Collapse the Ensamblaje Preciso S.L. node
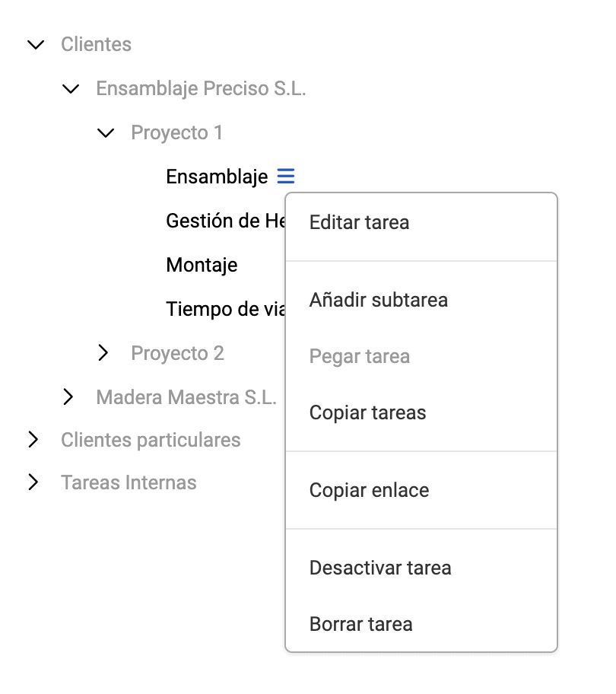 pos(70,89)
